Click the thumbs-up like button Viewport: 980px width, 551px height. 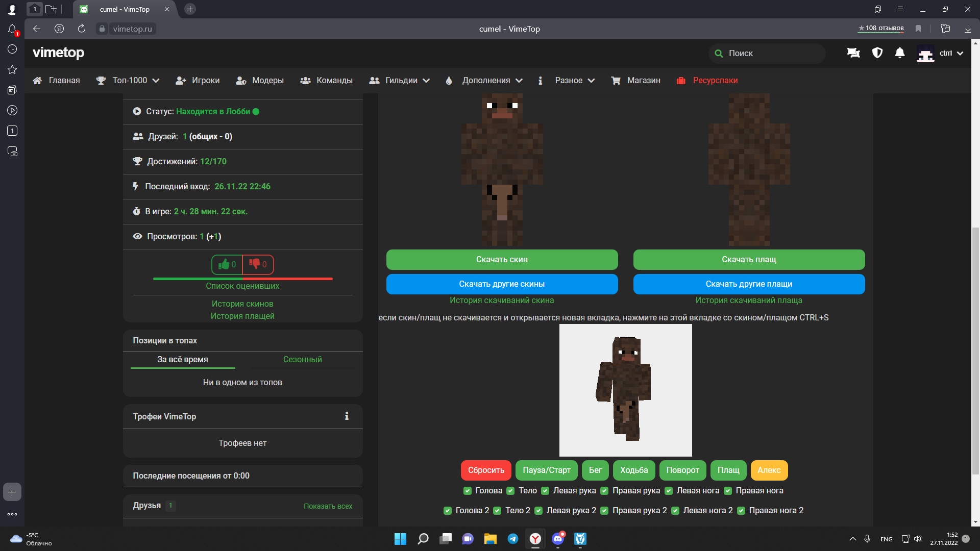pos(227,264)
